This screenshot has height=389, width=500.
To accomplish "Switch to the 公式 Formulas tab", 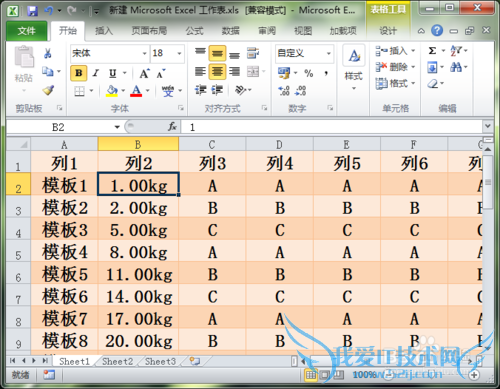I will (194, 31).
